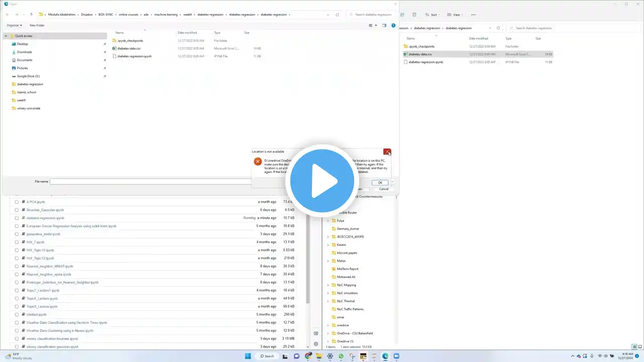This screenshot has width=644, height=362.
Task: Open the week9 sidebar folder
Action: [x=21, y=100]
